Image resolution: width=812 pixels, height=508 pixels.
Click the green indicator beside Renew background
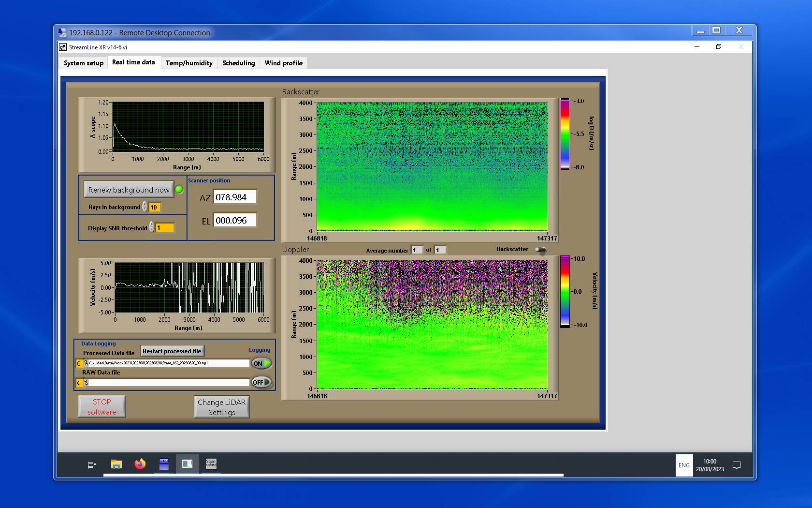(179, 190)
